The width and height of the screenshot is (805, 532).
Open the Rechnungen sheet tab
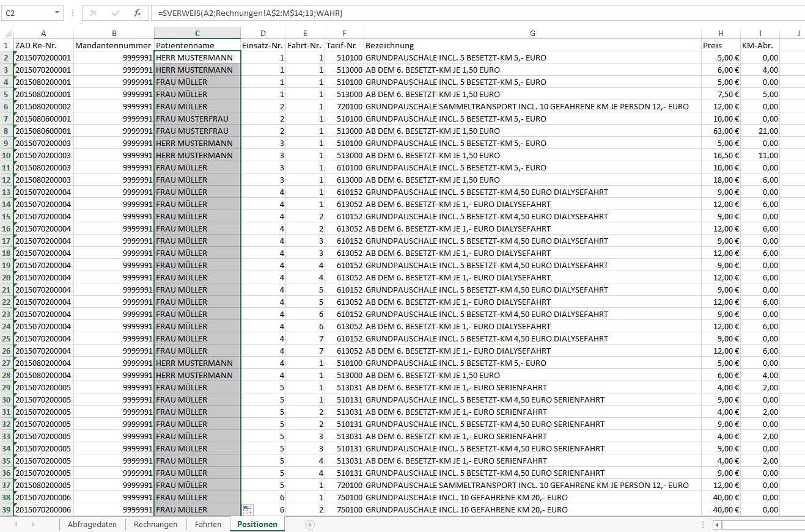point(155,525)
